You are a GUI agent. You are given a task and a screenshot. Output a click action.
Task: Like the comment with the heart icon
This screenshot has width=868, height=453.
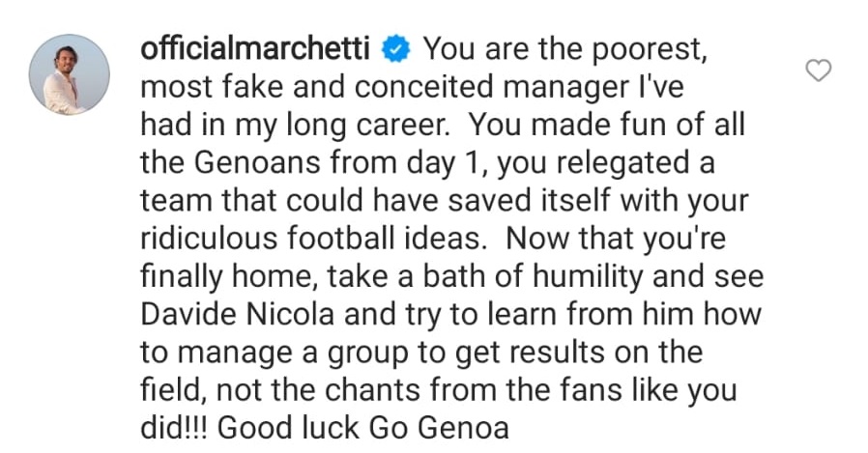[x=819, y=71]
